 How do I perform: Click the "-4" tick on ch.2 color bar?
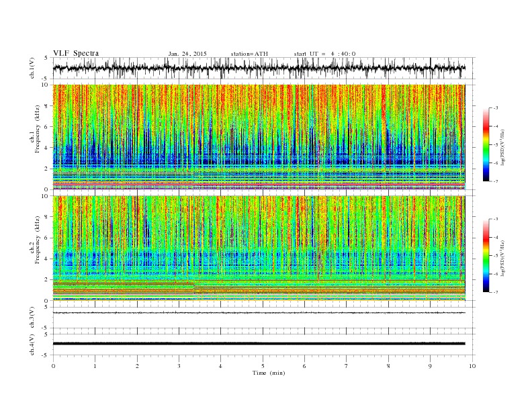[495, 237]
